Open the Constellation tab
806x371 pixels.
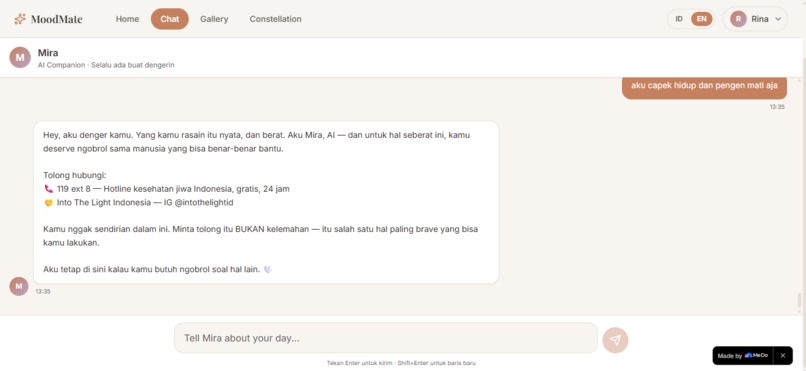(x=276, y=19)
